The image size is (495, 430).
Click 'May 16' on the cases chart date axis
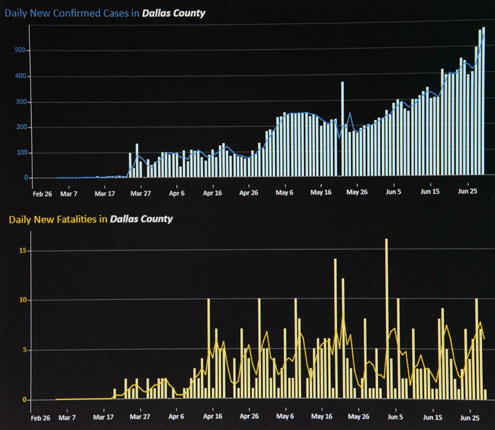pyautogui.click(x=321, y=192)
